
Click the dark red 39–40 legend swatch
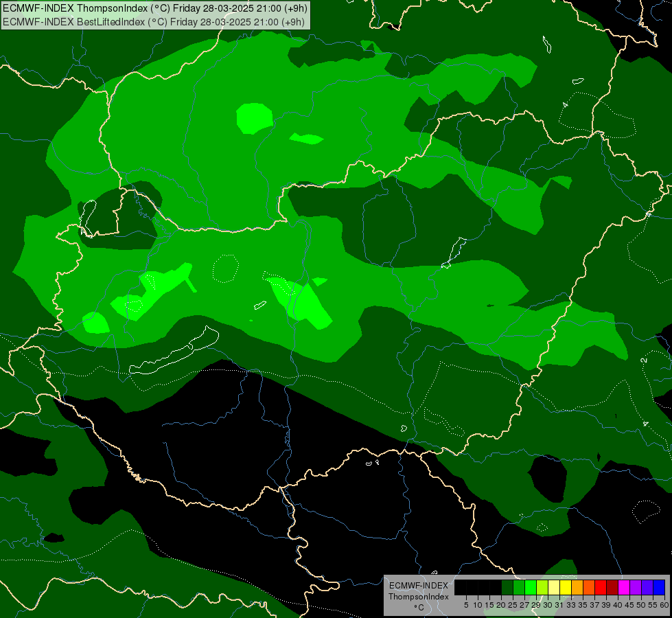(x=612, y=587)
